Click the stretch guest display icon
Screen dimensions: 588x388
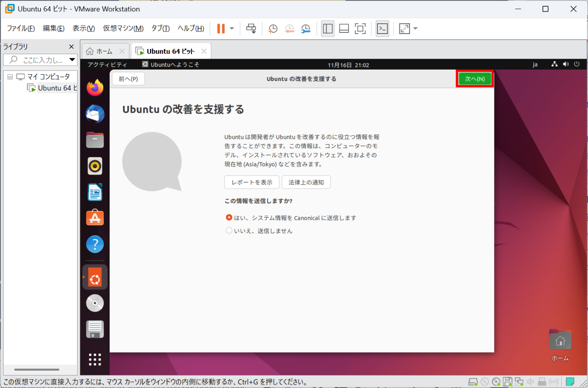pyautogui.click(x=404, y=29)
